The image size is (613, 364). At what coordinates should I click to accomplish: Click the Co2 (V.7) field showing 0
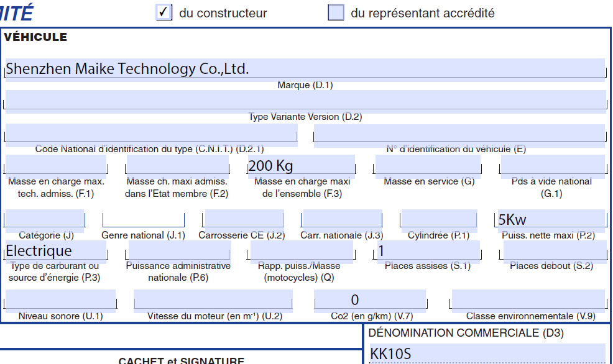click(370, 300)
